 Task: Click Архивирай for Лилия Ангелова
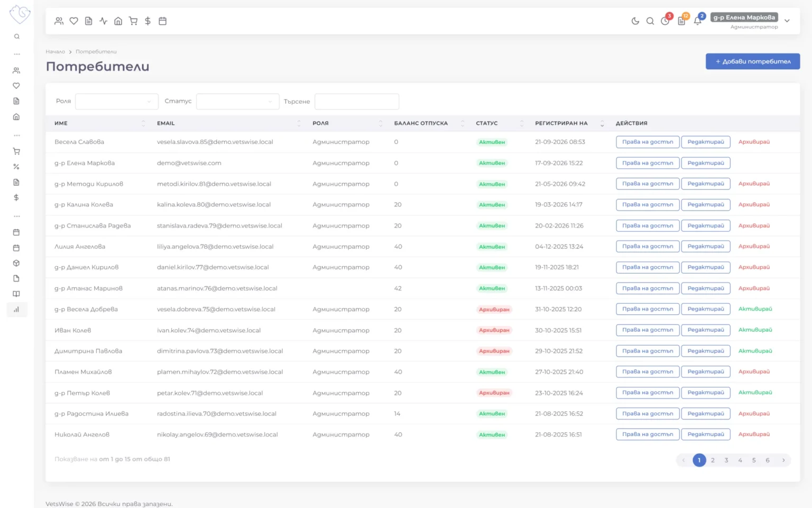[x=754, y=247]
